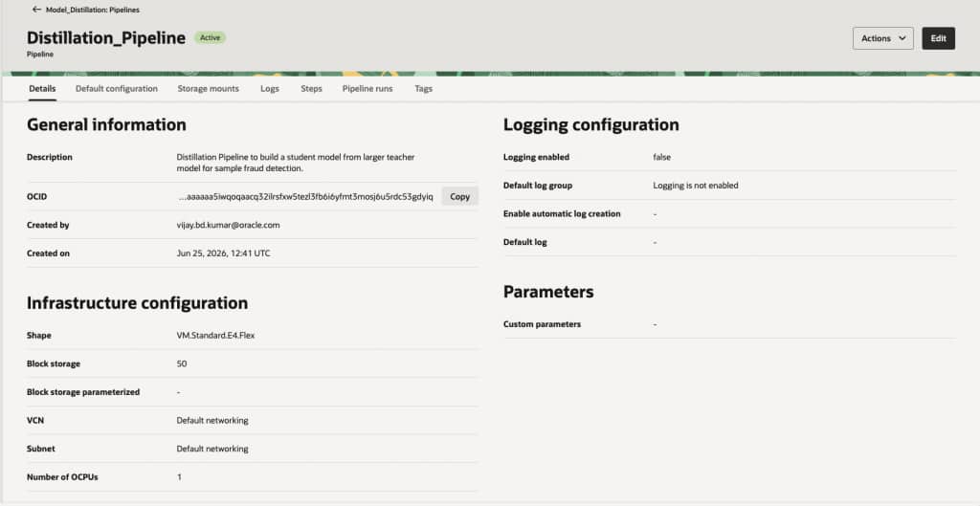This screenshot has width=980, height=506.
Task: Click the General information heading
Action: coord(106,124)
